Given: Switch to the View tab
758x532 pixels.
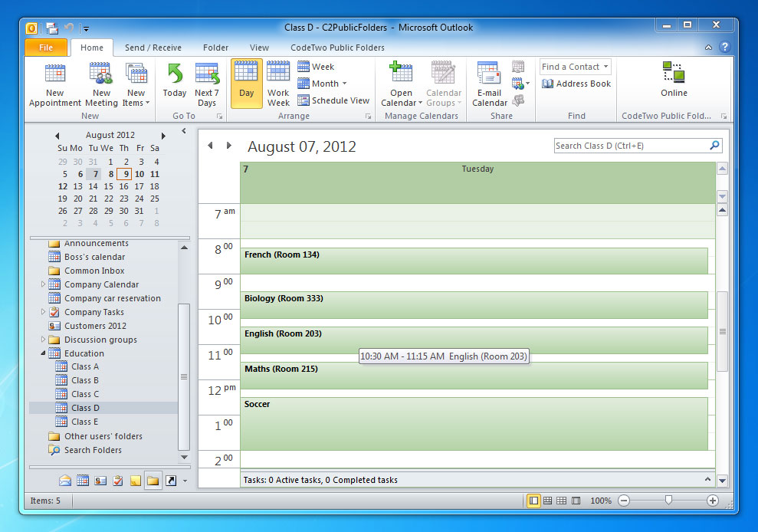Looking at the screenshot, I should [x=259, y=48].
